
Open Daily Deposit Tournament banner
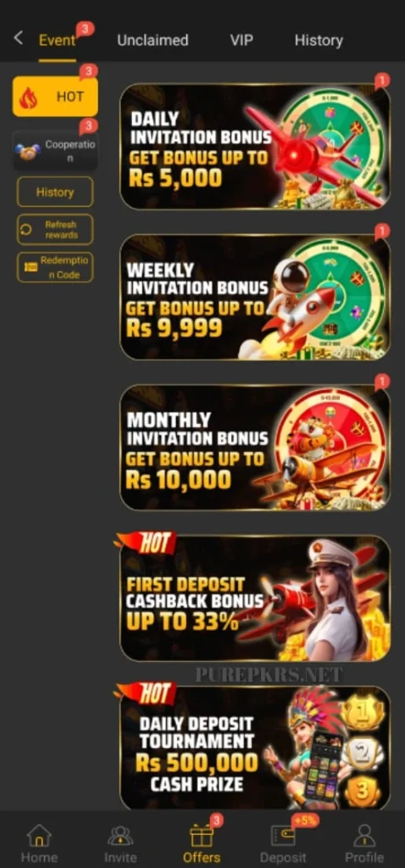coord(255,748)
